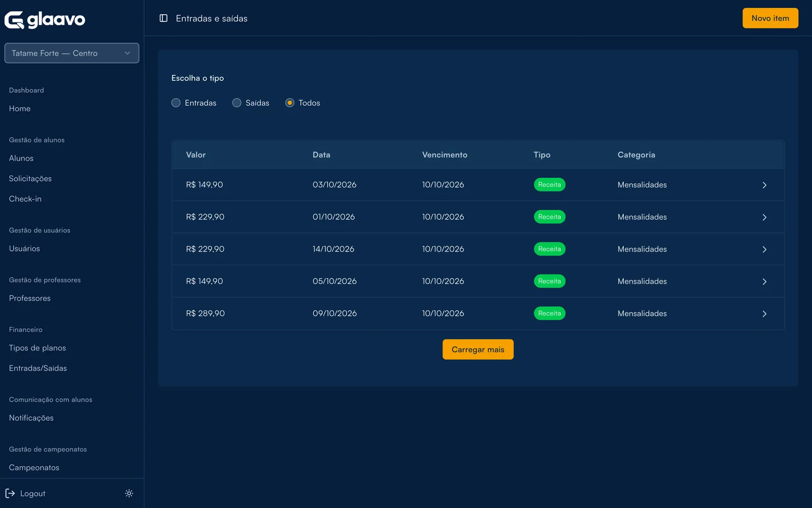Go to Home in the sidebar
Screen dimensions: 812x508
[x=20, y=109]
